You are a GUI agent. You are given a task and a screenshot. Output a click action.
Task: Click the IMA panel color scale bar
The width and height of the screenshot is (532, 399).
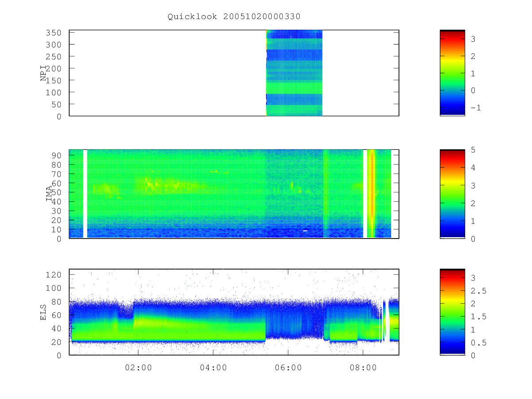[452, 194]
